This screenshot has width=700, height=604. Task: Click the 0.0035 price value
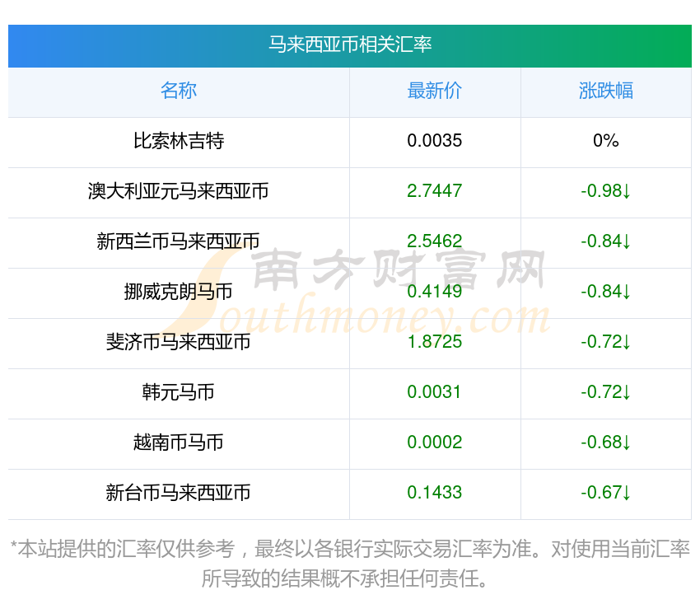pyautogui.click(x=434, y=141)
